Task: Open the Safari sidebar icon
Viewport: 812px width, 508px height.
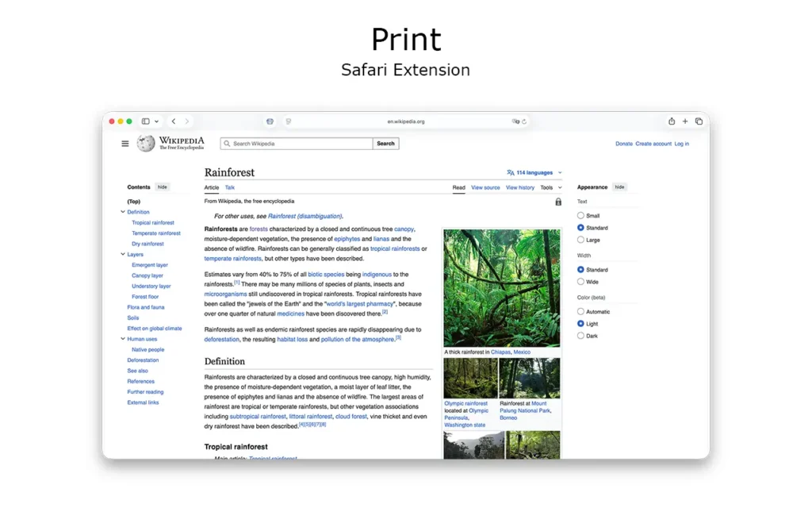Action: 145,121
